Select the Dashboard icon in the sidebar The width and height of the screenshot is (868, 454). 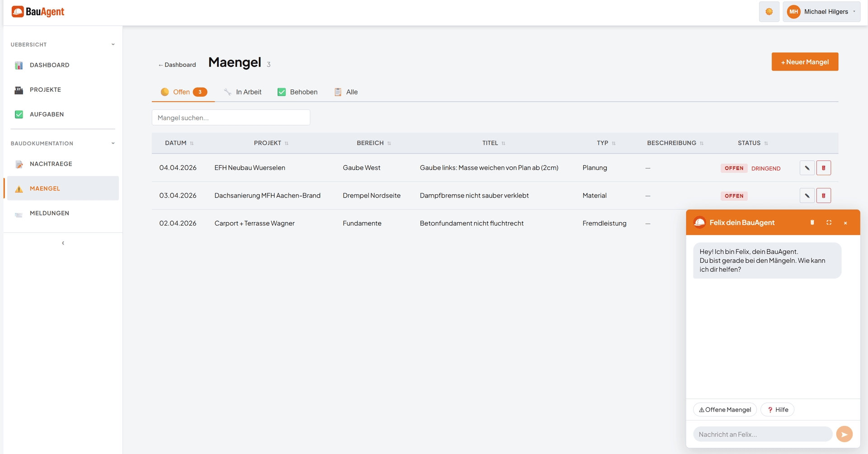(19, 65)
